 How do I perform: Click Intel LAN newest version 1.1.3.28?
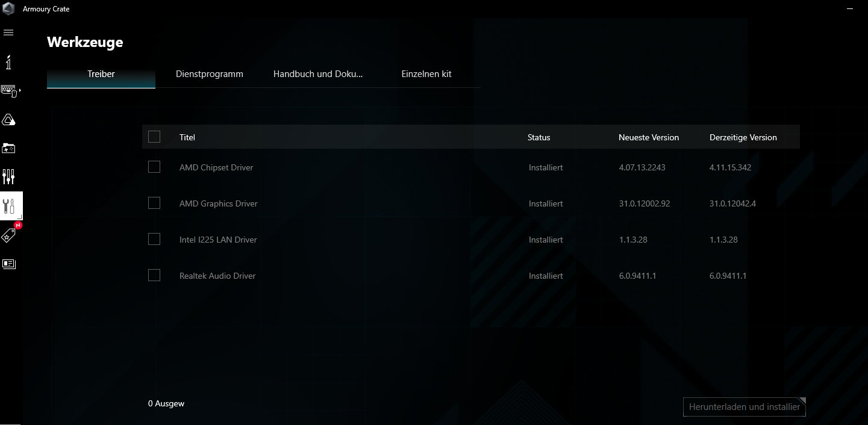[633, 240]
